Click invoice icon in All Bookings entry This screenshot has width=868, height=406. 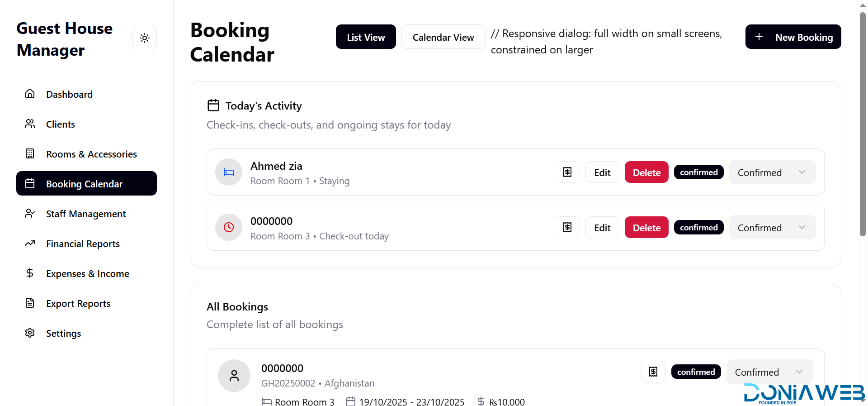[x=653, y=372]
